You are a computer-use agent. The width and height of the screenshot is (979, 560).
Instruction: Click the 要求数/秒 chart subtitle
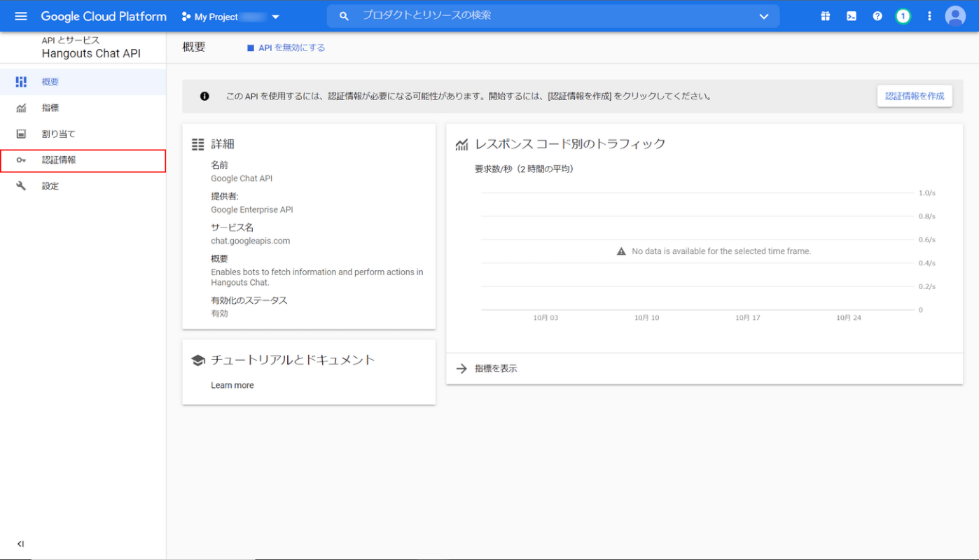[x=524, y=169]
